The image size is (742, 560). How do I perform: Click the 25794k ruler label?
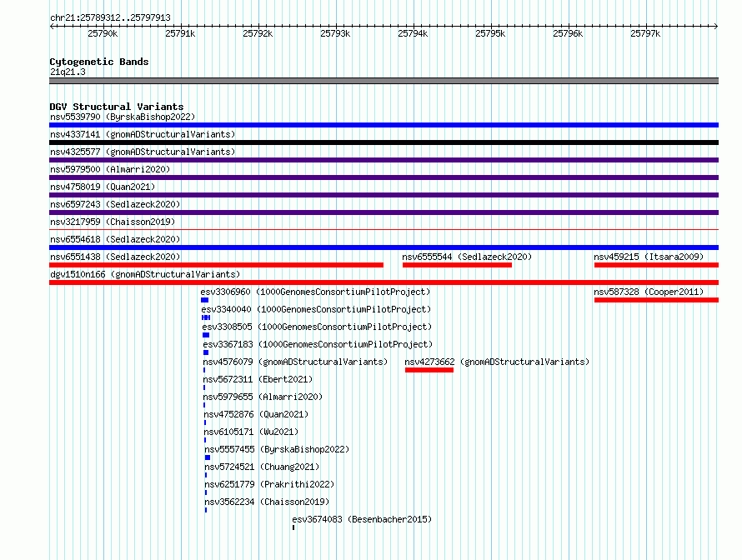click(413, 33)
